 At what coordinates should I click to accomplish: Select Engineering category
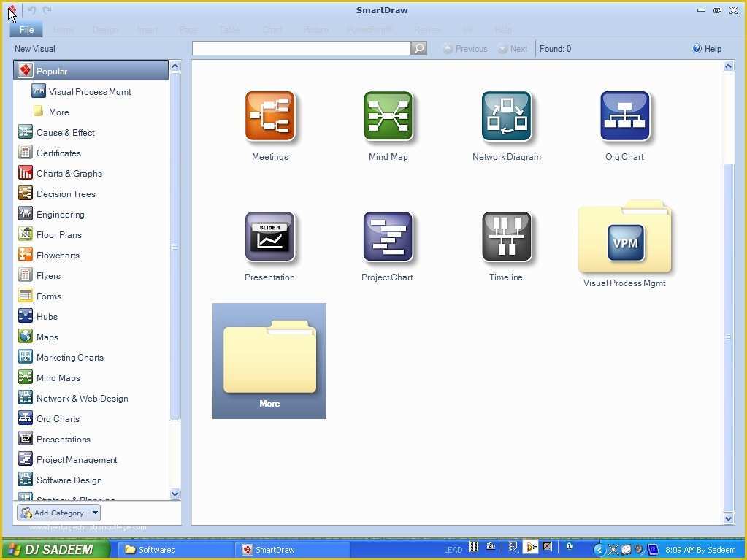coord(51,214)
